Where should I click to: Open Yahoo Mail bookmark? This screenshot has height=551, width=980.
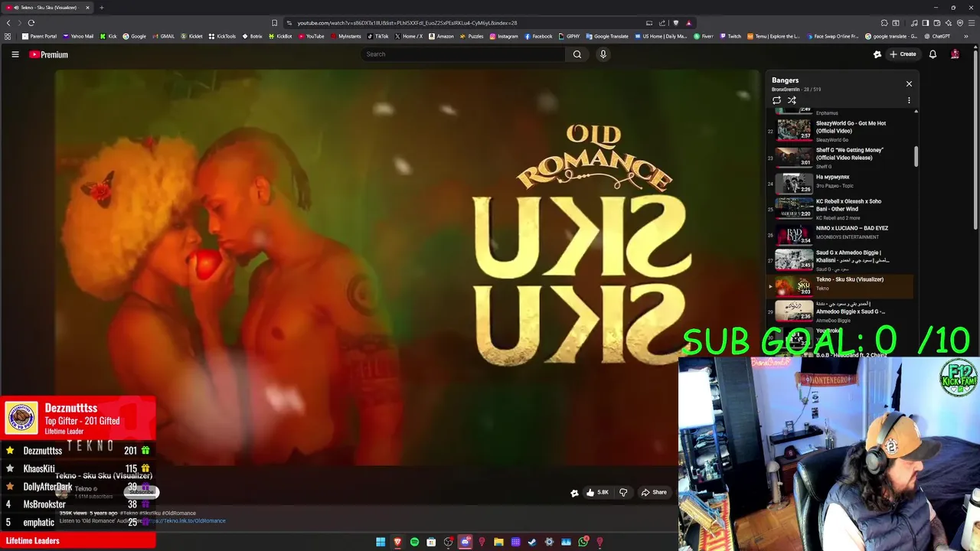78,36
